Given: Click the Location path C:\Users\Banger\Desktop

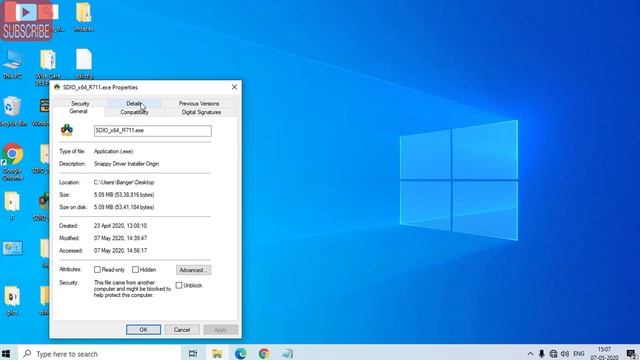Looking at the screenshot, I should tap(124, 182).
